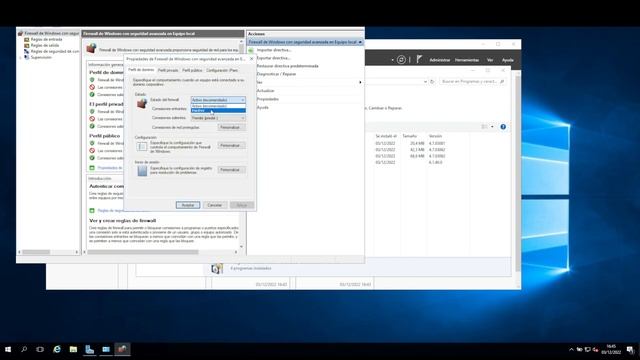Click Propiedades in the Acciones pane

point(267,99)
